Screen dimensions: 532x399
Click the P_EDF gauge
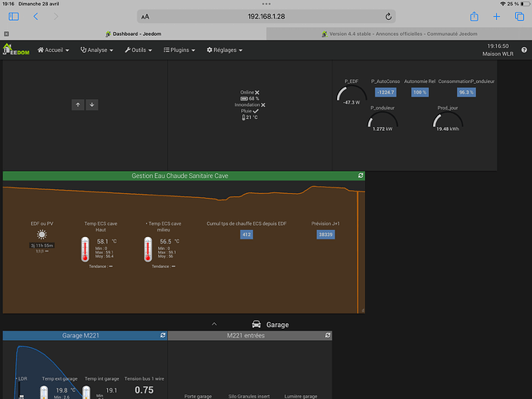[351, 95]
